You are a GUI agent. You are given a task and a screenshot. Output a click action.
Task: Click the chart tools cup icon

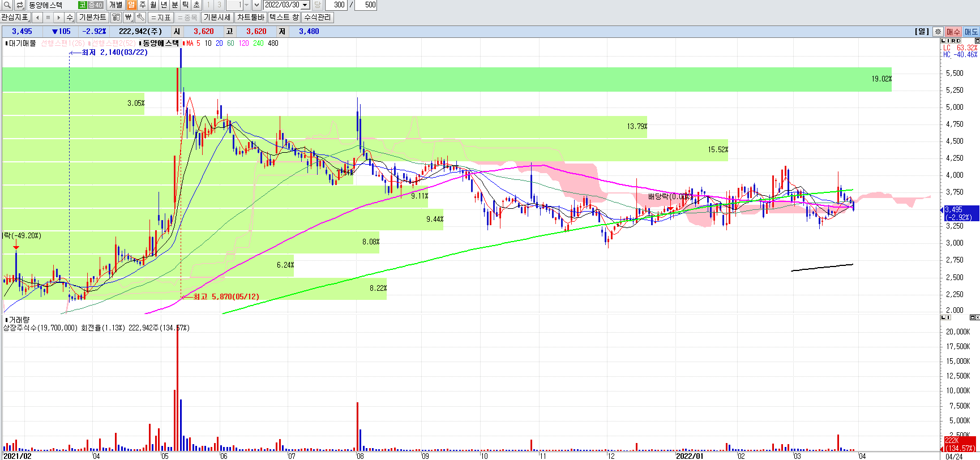[116, 18]
